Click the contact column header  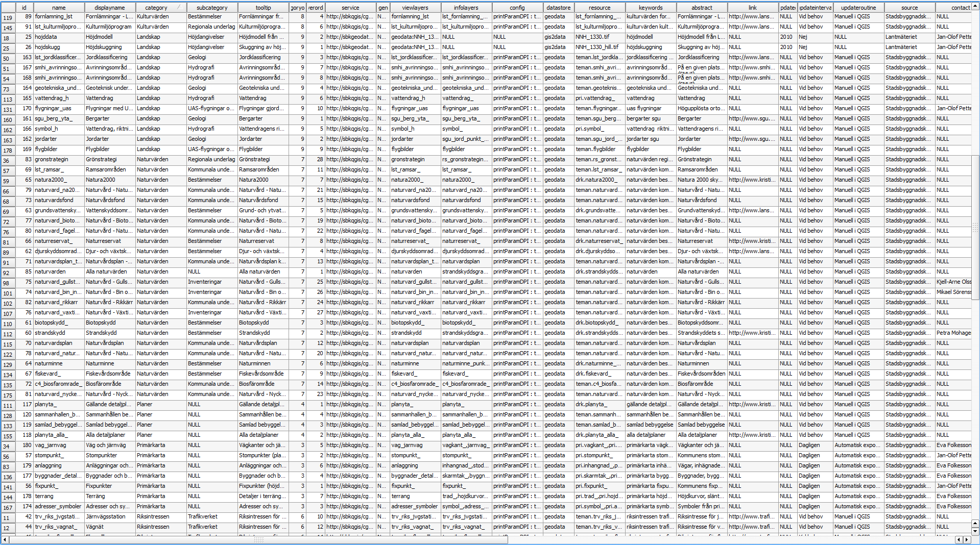tap(954, 8)
